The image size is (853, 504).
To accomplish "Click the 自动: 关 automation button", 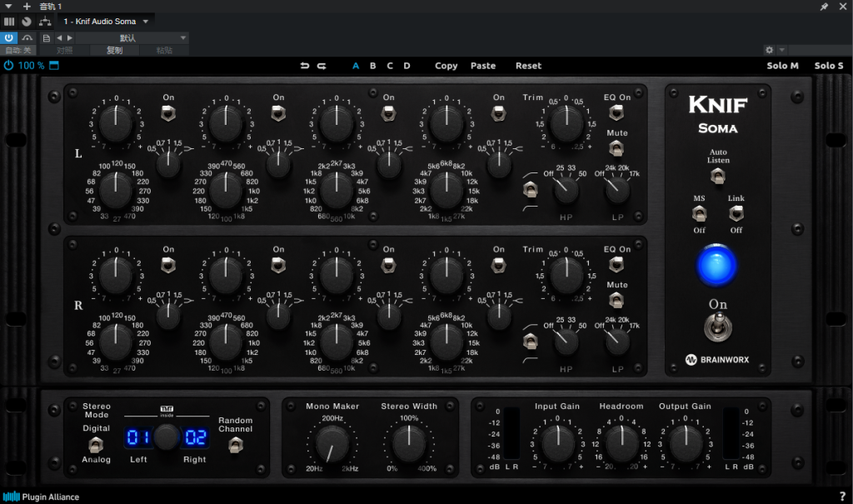I will tap(18, 51).
